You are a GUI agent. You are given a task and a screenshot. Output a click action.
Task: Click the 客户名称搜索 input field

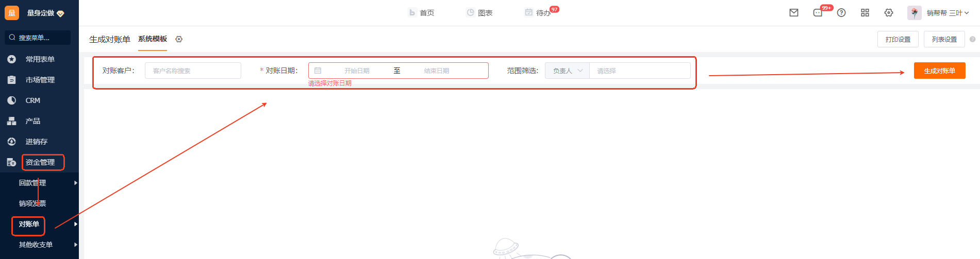click(193, 71)
